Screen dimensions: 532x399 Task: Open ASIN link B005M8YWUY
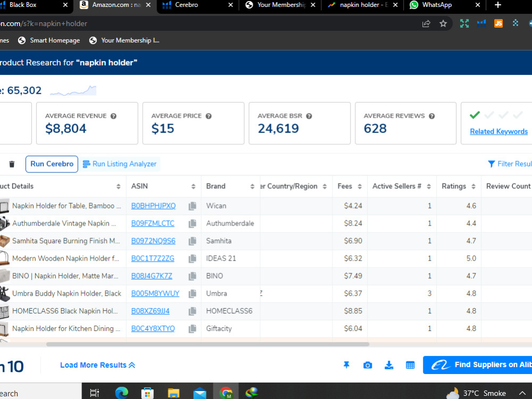click(x=155, y=294)
